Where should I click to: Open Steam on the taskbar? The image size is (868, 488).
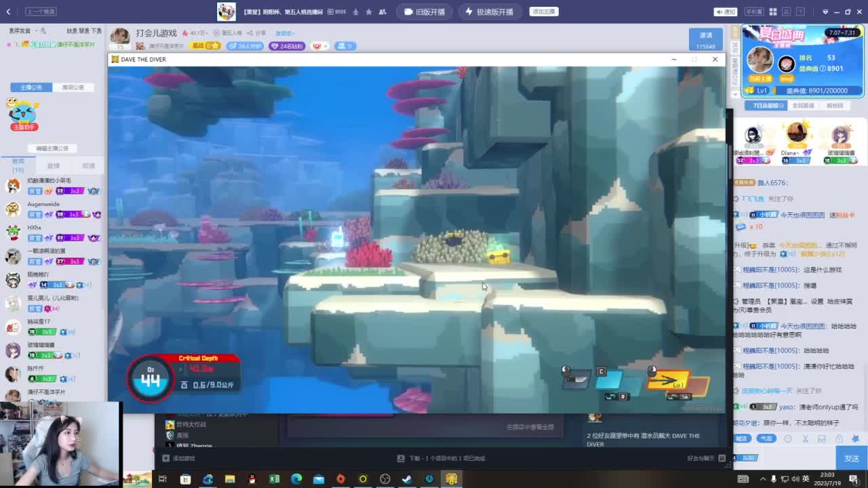pos(407,479)
